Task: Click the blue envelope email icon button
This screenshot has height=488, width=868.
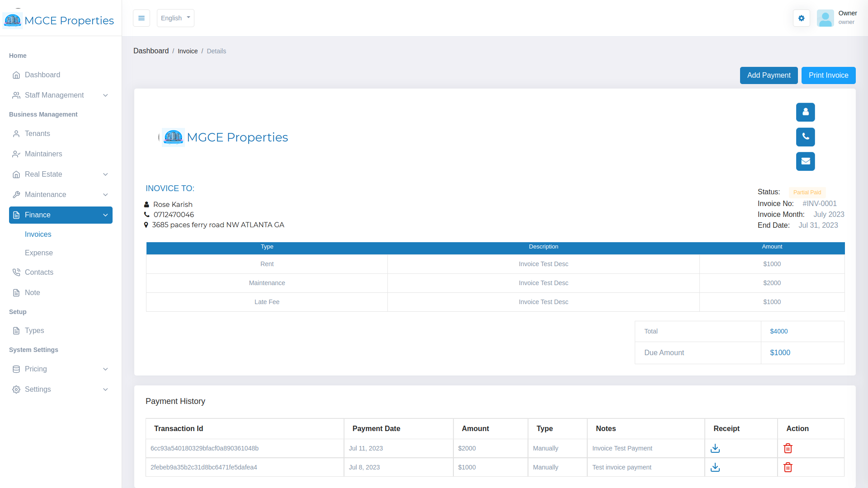Action: (805, 161)
